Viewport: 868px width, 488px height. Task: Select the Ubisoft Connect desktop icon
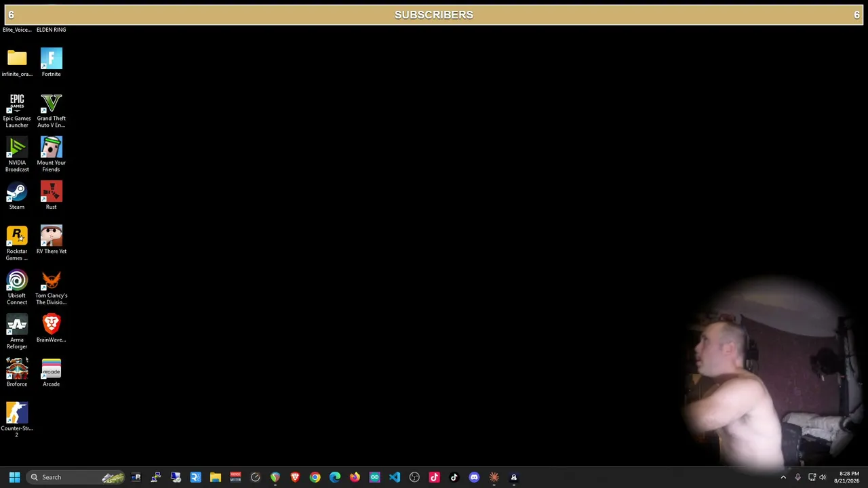pos(17,287)
